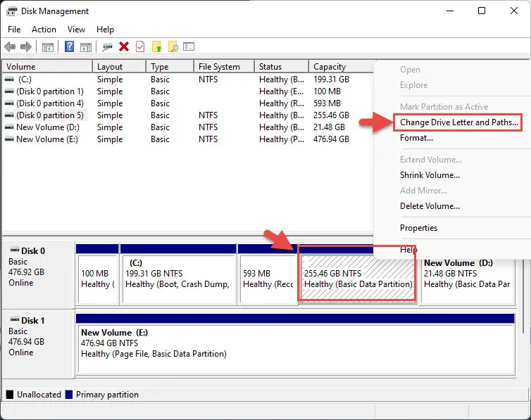This screenshot has height=420, width=531.
Task: Open the File menu
Action: 14,30
